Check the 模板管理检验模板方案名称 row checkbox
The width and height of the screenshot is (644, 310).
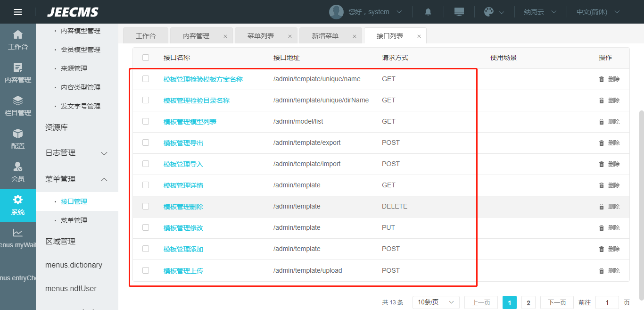pyautogui.click(x=146, y=79)
